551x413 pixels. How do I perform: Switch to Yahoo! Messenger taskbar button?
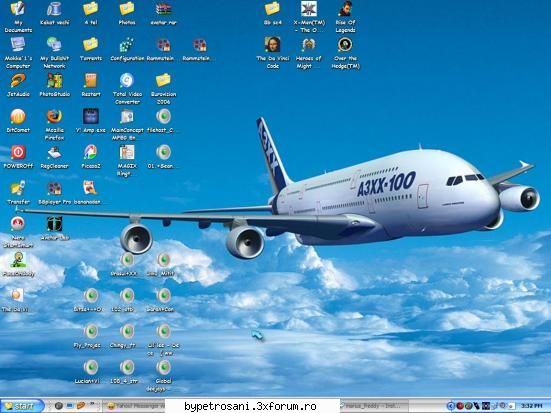click(x=135, y=406)
